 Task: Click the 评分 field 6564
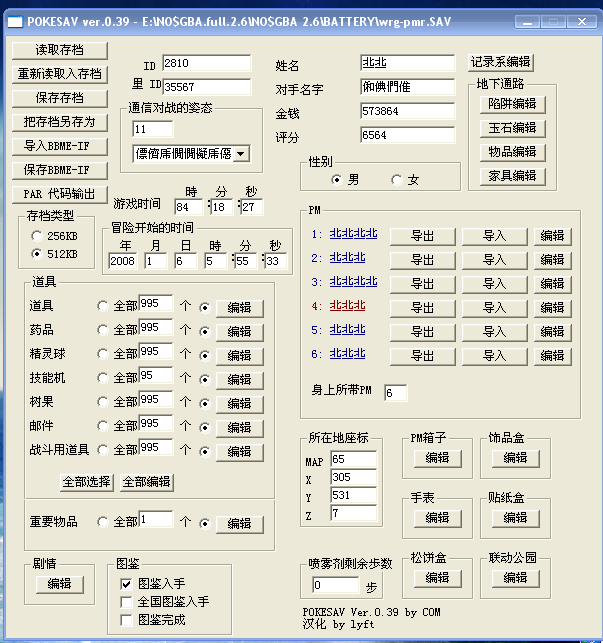(x=407, y=135)
